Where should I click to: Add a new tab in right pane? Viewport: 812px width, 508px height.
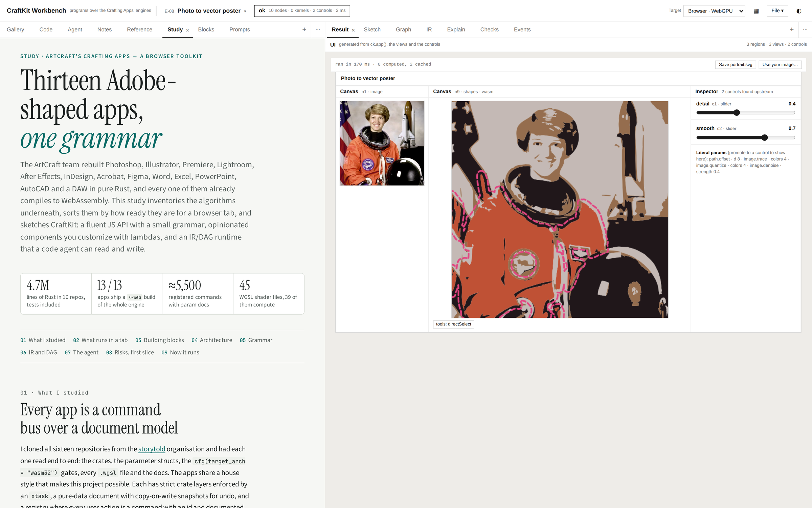[x=792, y=29]
